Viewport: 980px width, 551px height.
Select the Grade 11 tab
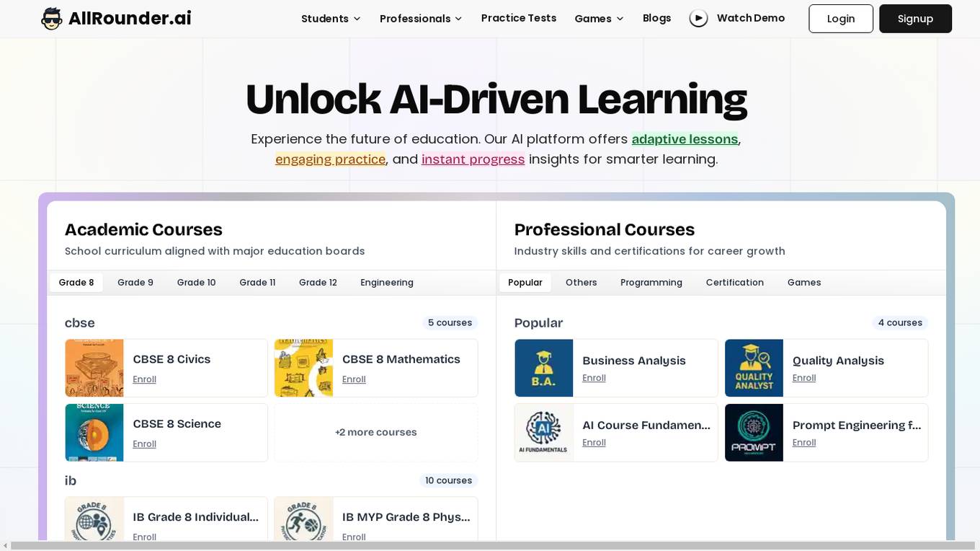tap(257, 283)
